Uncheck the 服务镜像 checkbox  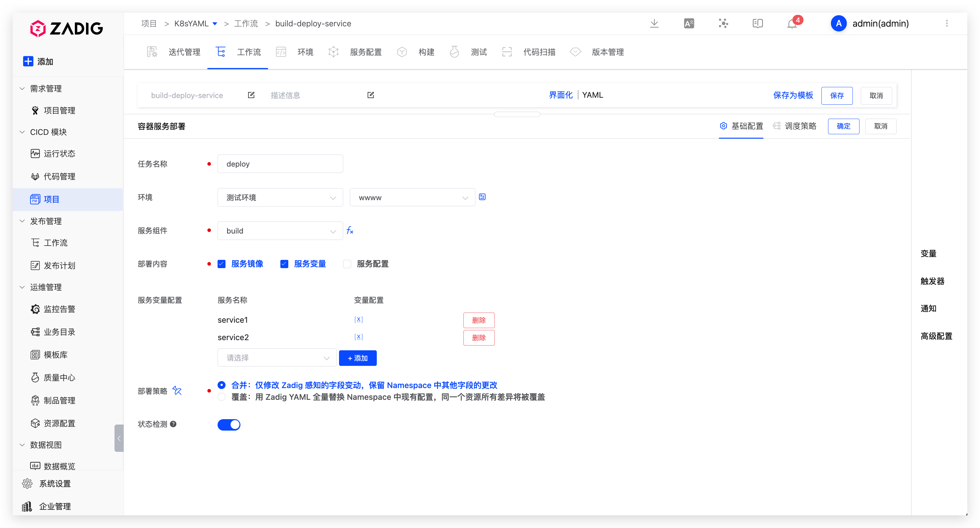point(221,264)
